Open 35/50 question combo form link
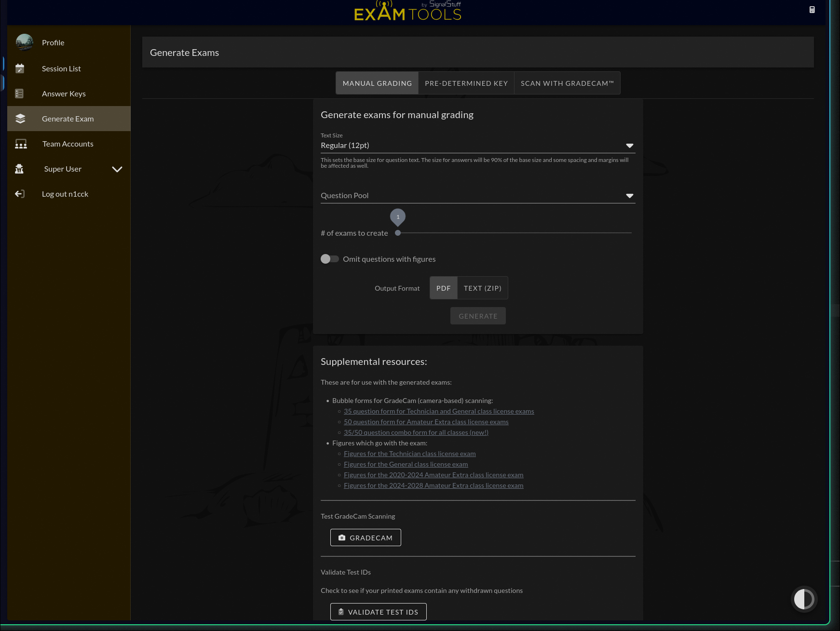 tap(416, 432)
